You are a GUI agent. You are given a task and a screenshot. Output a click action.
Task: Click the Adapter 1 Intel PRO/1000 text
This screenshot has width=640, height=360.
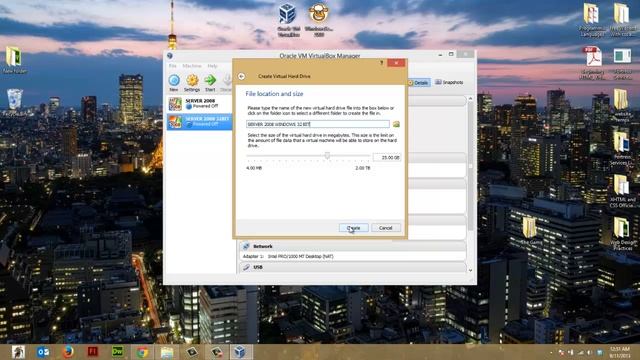[x=288, y=256]
